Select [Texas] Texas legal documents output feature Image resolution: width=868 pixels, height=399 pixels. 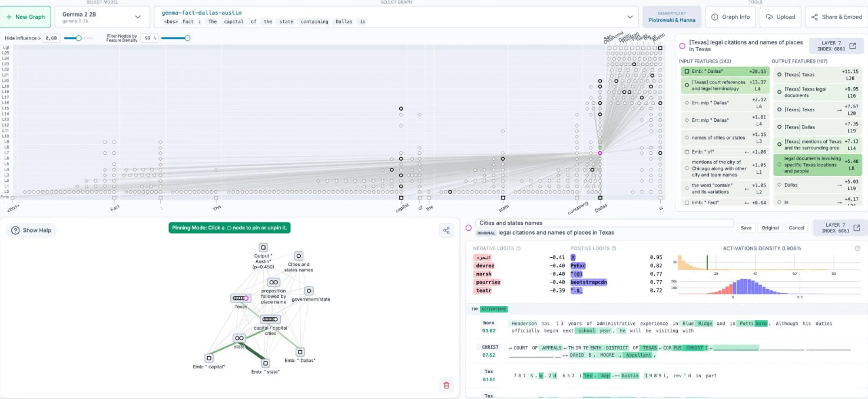point(817,92)
